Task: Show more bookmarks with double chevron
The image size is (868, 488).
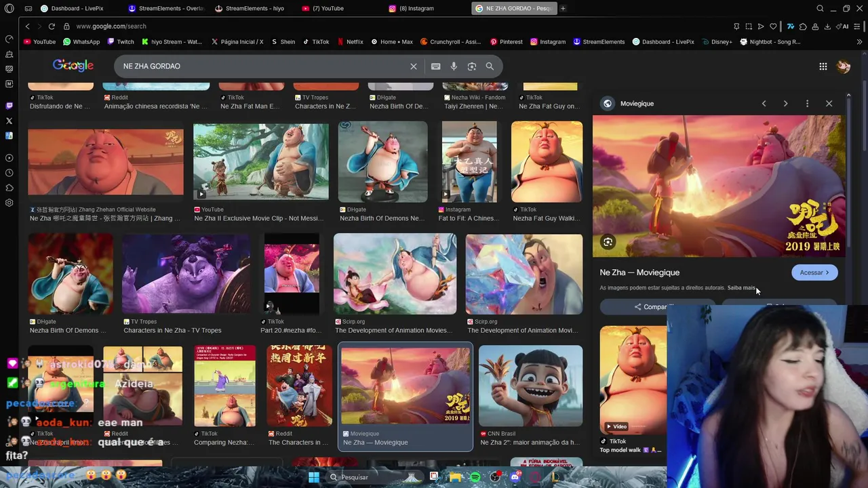Action: click(860, 42)
